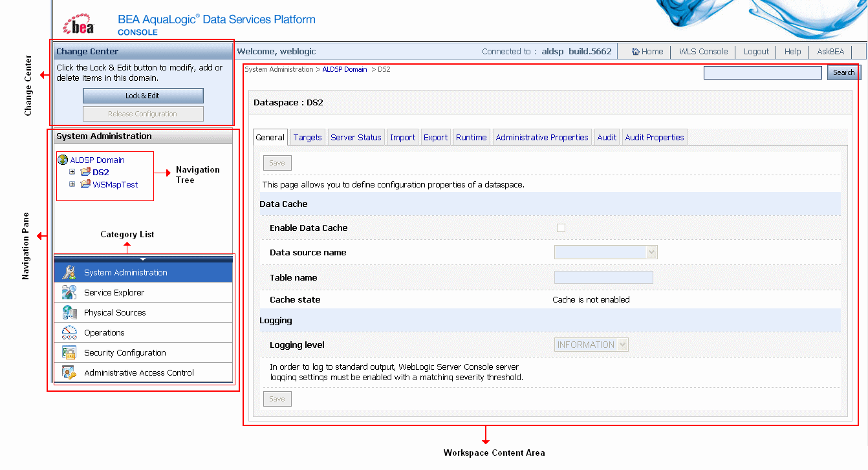
Task: Switch to the Server Status tab
Action: point(356,137)
